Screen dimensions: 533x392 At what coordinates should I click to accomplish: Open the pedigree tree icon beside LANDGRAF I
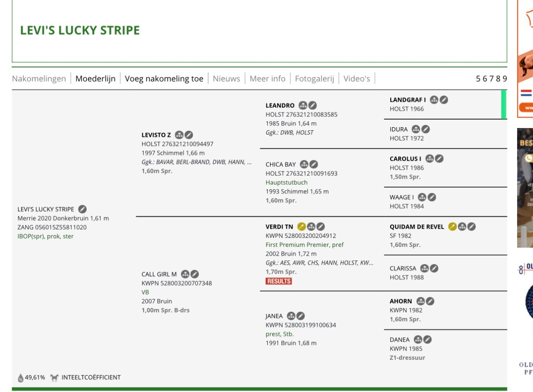point(434,100)
